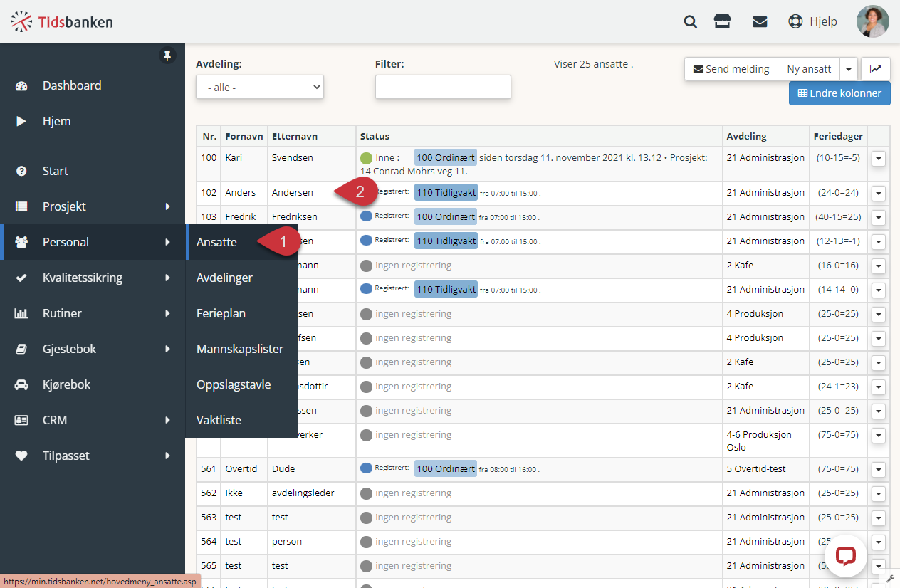
Task: Click the wrench icon at bottom right
Action: click(890, 578)
